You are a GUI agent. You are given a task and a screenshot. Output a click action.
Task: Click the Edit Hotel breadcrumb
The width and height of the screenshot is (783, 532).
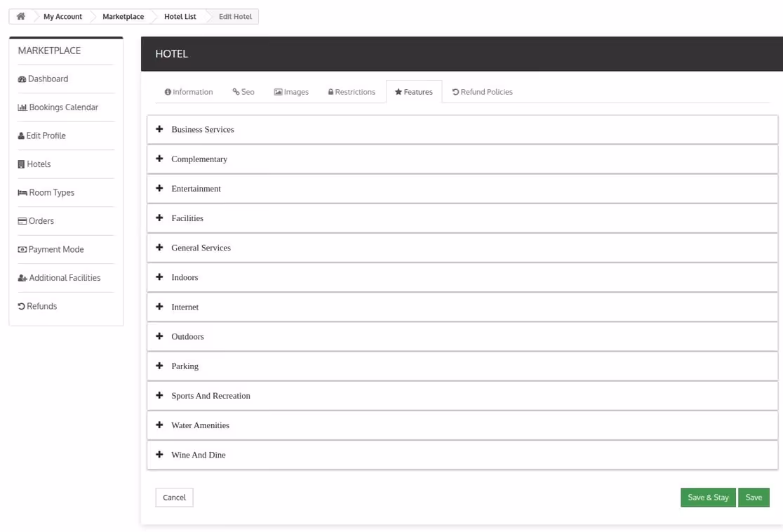point(235,16)
